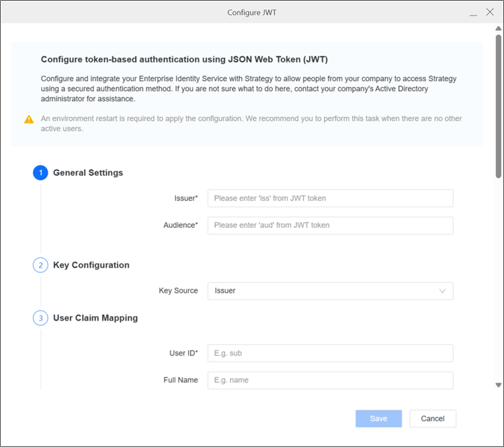Click the step 3 circle icon
Image resolution: width=504 pixels, height=447 pixels.
(x=40, y=318)
